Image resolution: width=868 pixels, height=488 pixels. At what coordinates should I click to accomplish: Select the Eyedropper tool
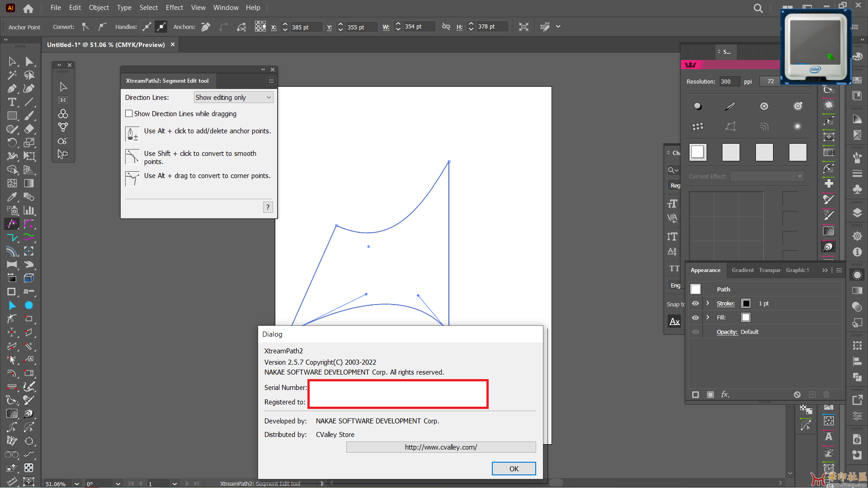click(x=12, y=197)
